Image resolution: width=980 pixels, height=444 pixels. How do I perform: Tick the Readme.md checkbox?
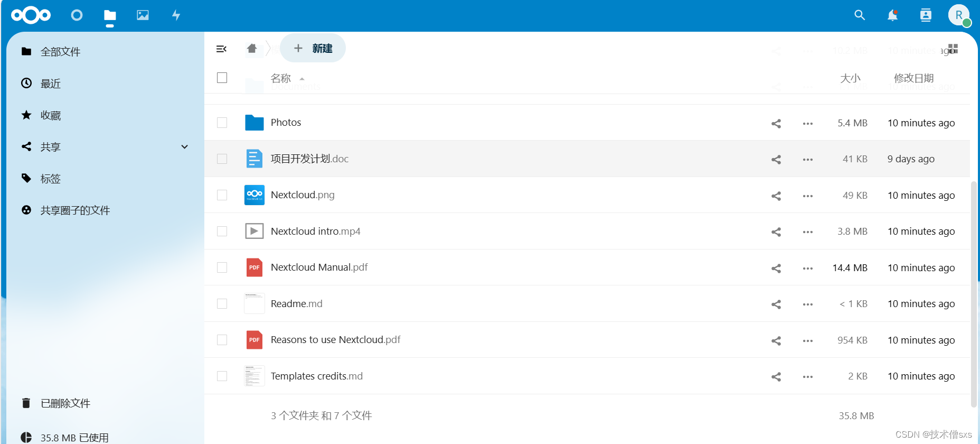(222, 303)
